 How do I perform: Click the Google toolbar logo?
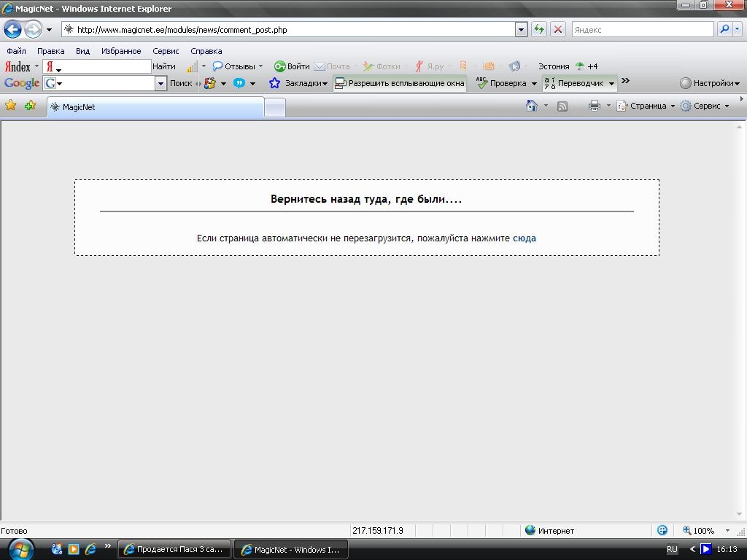point(21,83)
